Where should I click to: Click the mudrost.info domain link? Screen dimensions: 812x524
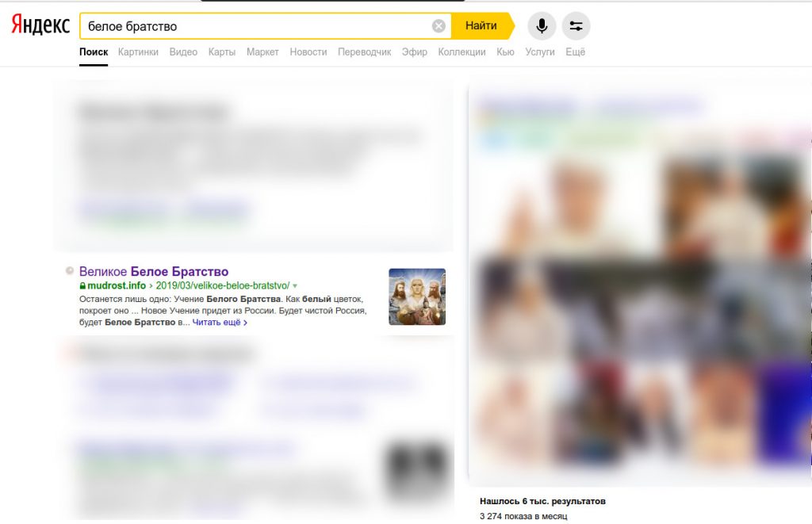click(x=117, y=285)
